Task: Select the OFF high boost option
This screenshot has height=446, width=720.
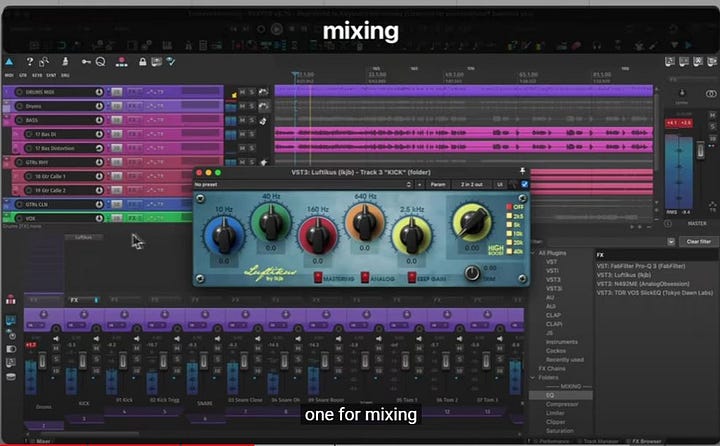Action: [509, 207]
